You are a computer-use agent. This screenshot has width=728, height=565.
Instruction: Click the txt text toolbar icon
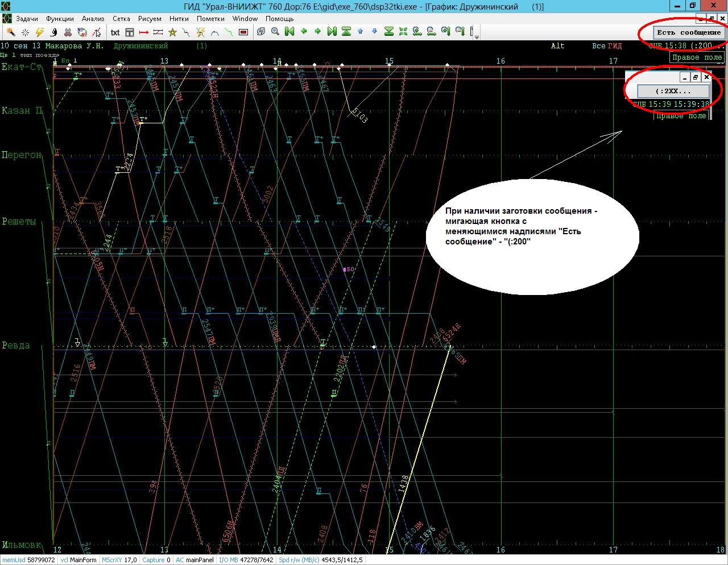(115, 32)
